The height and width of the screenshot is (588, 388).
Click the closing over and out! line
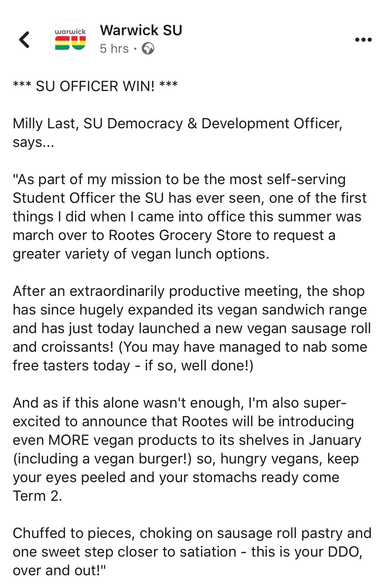(x=59, y=570)
